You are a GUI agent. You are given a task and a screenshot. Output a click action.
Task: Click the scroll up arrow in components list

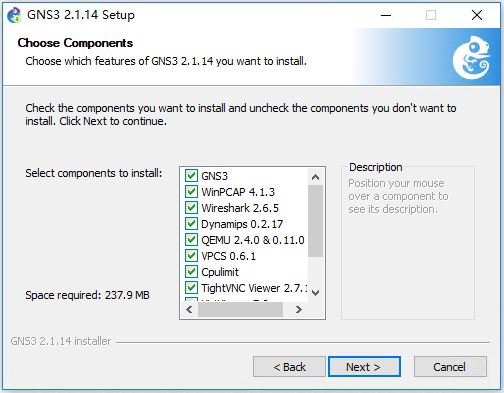(x=315, y=177)
